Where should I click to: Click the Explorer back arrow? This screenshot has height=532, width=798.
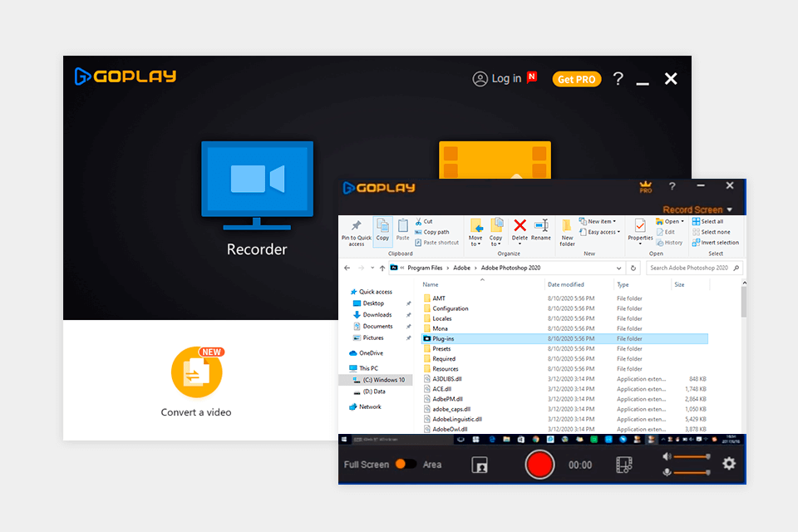tap(347, 268)
